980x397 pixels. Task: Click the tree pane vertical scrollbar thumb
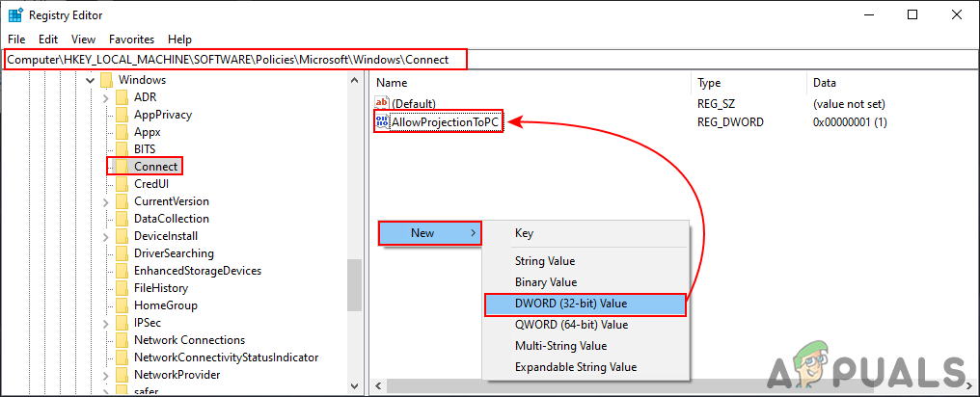click(x=355, y=285)
